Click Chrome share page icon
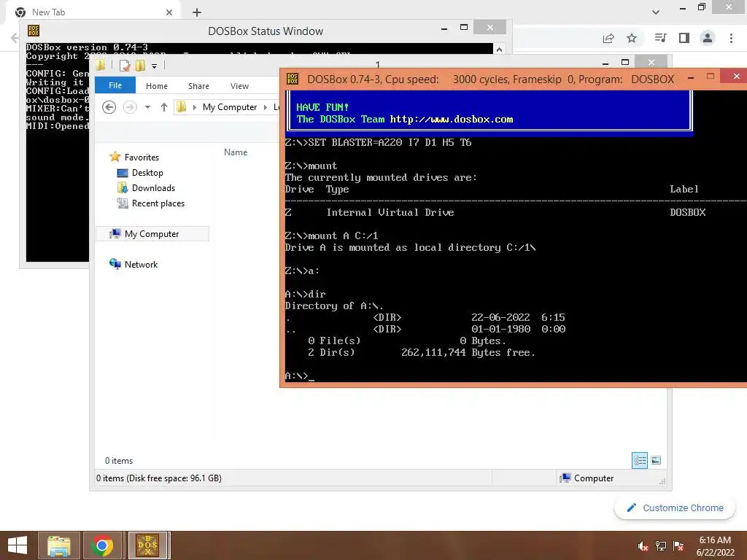 608,38
